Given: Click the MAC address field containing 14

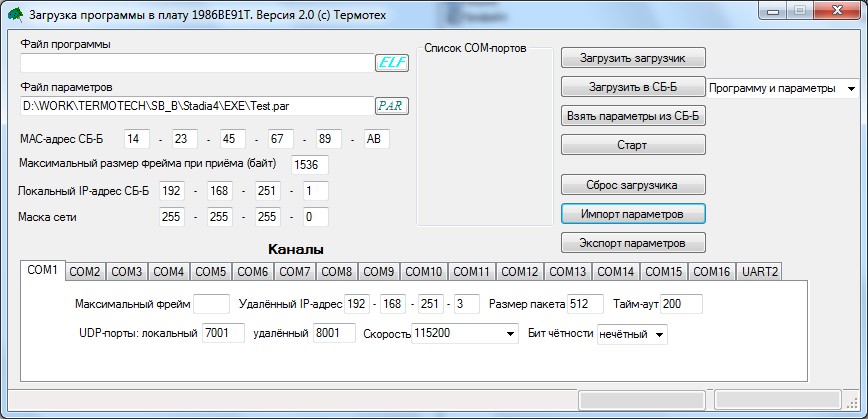Looking at the screenshot, I should [x=137, y=139].
